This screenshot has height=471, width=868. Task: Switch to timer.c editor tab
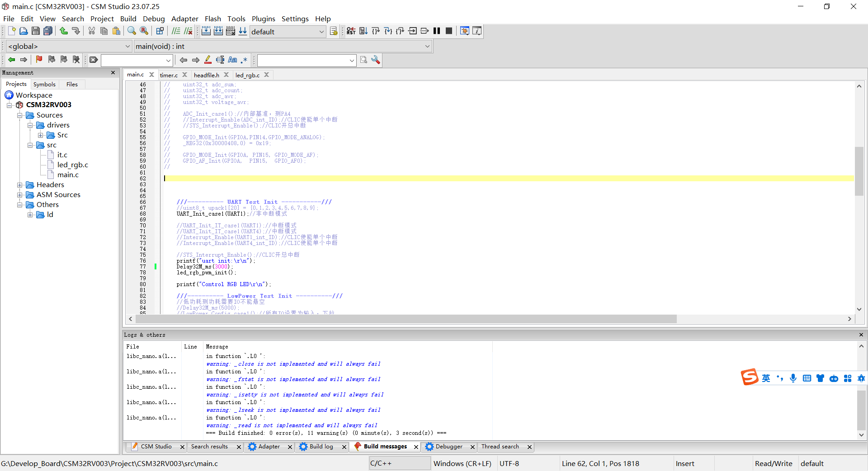point(169,75)
